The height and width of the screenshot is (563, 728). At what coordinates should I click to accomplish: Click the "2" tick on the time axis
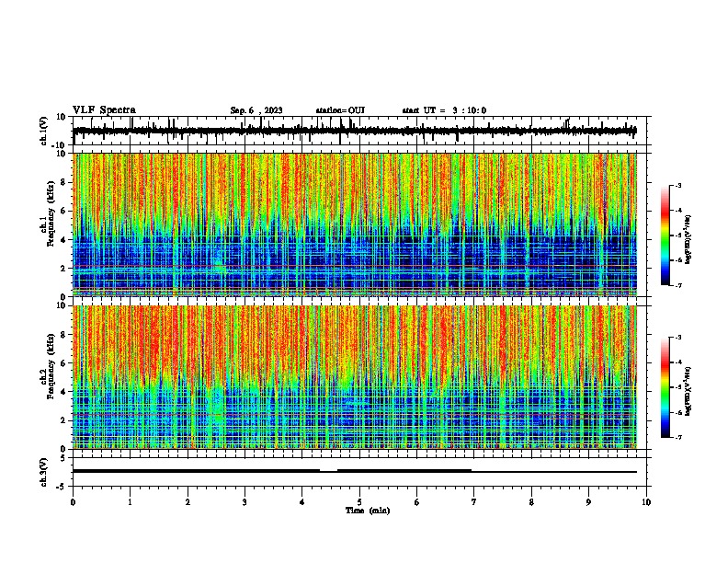tap(188, 502)
